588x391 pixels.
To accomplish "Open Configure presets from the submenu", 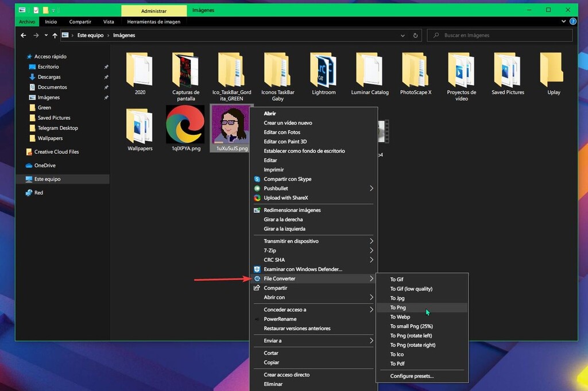I will tap(411, 375).
